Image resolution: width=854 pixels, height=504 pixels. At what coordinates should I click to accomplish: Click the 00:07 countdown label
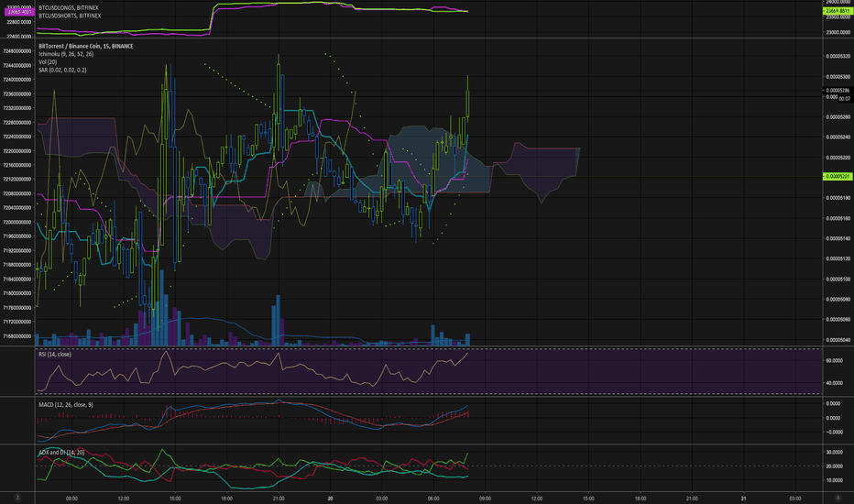pyautogui.click(x=844, y=99)
